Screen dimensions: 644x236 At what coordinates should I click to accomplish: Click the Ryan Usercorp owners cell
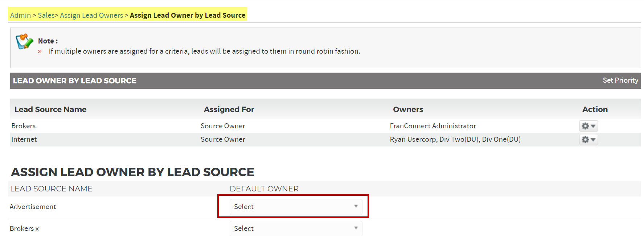tap(455, 140)
